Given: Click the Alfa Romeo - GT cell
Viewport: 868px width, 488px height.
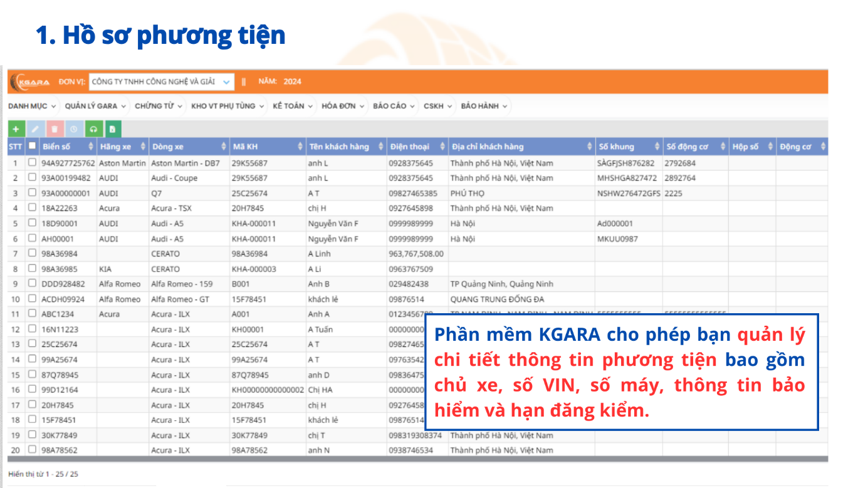Looking at the screenshot, I should tap(180, 299).
